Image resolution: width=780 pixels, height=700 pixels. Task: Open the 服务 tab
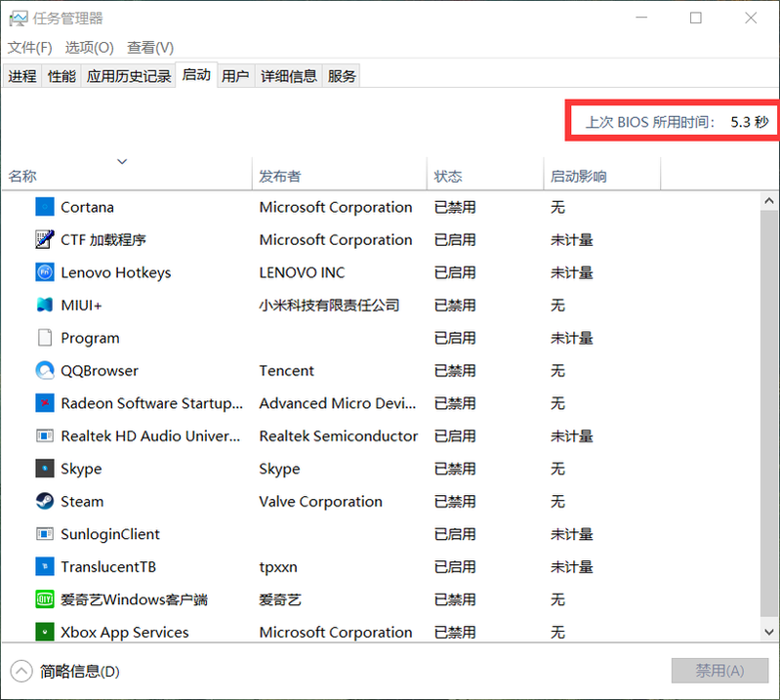(x=342, y=76)
